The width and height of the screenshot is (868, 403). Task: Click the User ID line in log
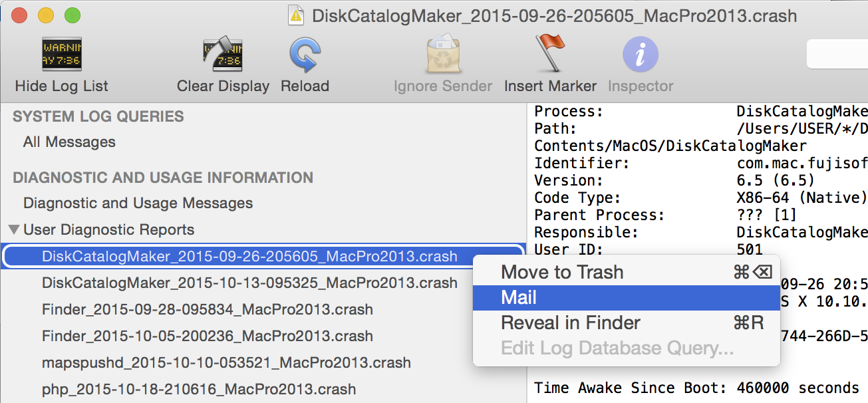tap(649, 250)
